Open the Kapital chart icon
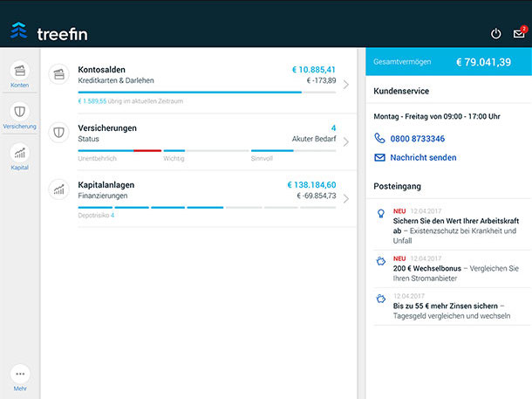This screenshot has width=532, height=399. (20, 155)
